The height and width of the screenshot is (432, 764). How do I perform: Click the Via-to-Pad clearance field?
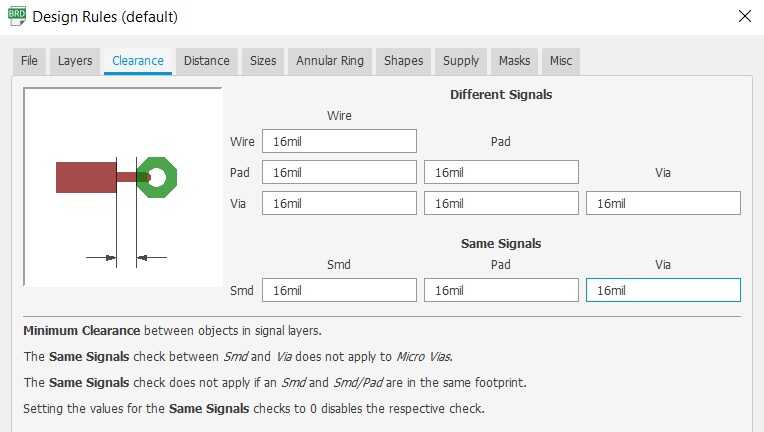click(501, 204)
